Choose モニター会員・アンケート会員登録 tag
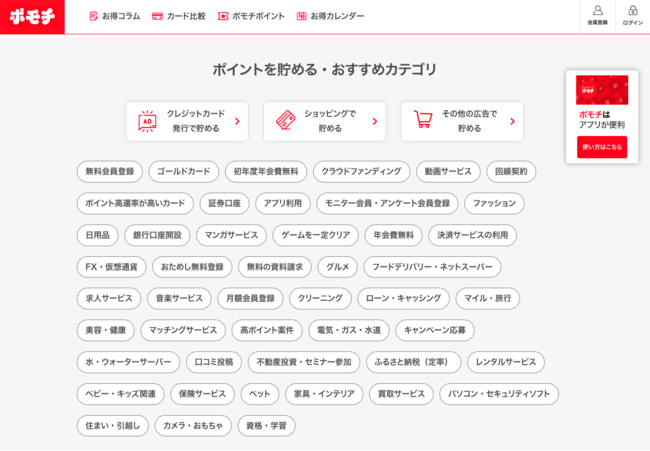This screenshot has width=650, height=451. click(387, 203)
